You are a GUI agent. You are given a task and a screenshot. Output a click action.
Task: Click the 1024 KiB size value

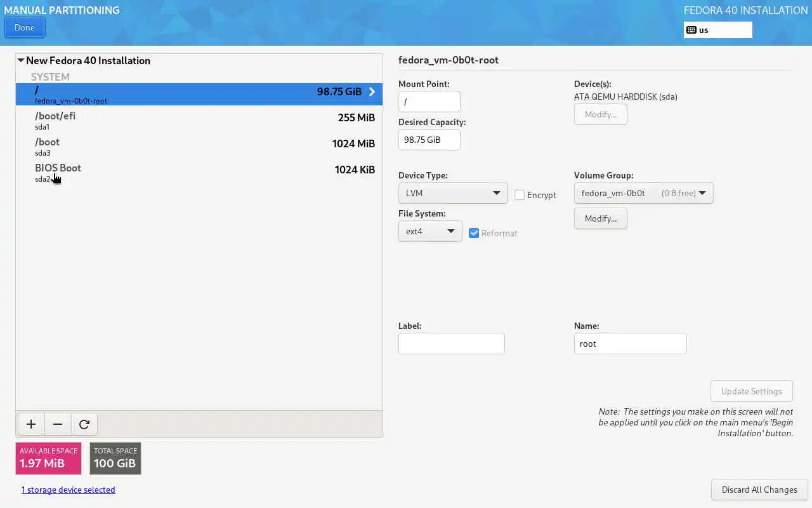pyautogui.click(x=355, y=170)
